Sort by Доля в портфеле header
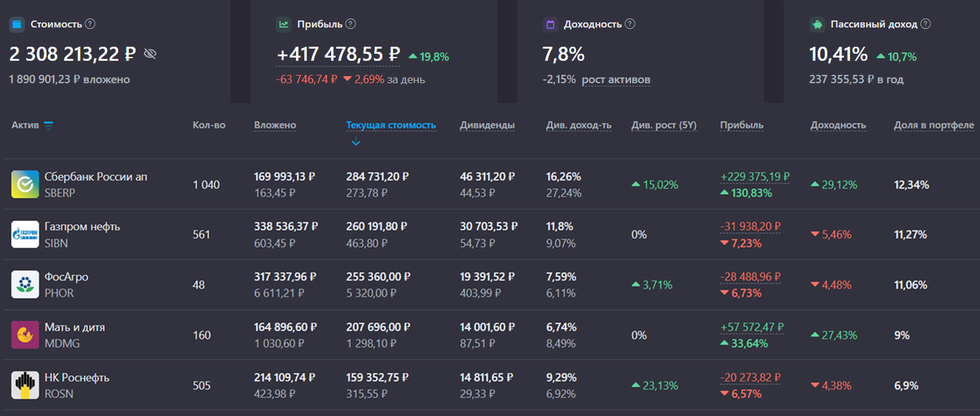Viewport: 980px width, 416px height. (x=934, y=125)
